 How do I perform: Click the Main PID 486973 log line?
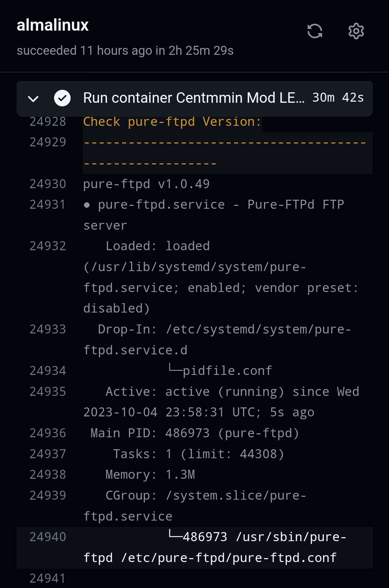point(195,433)
